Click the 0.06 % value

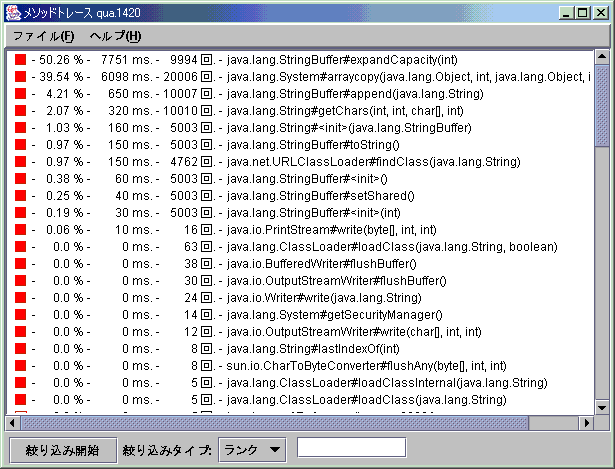(65, 229)
